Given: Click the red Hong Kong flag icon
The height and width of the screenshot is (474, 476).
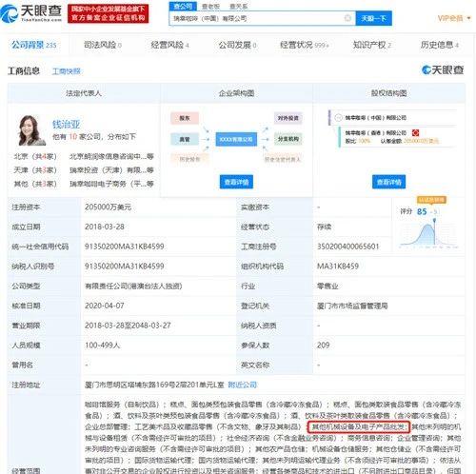Looking at the screenshot, I should (x=415, y=132).
